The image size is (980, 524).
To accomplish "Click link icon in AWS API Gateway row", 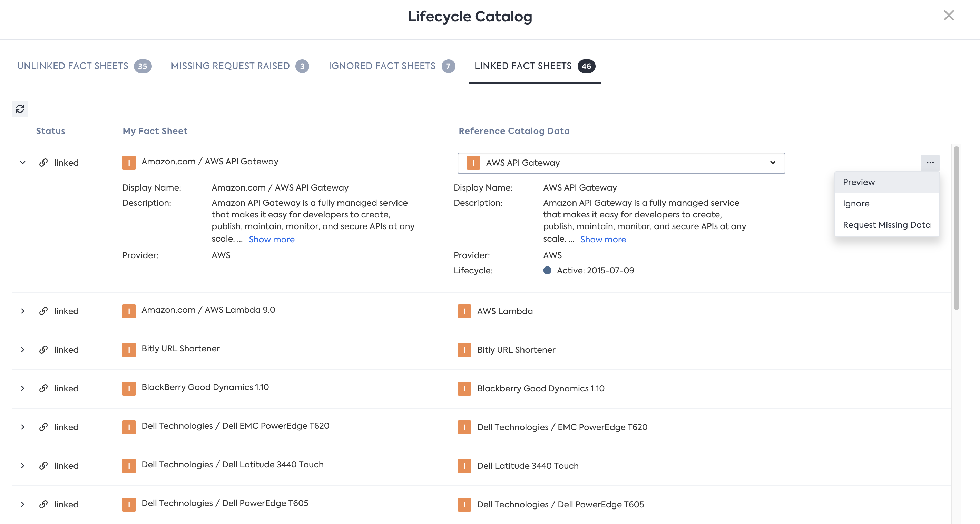I will [x=43, y=163].
